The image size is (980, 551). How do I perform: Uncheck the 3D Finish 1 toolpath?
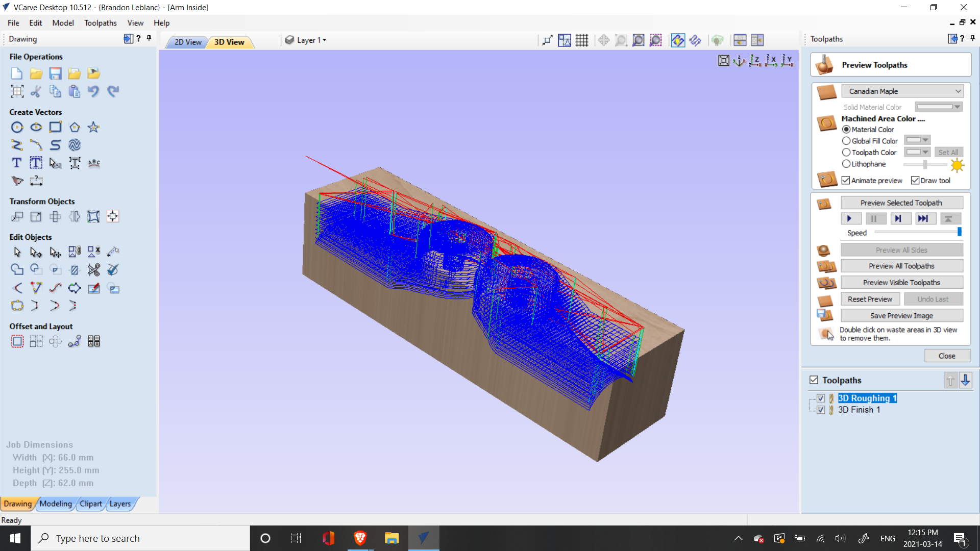click(821, 410)
